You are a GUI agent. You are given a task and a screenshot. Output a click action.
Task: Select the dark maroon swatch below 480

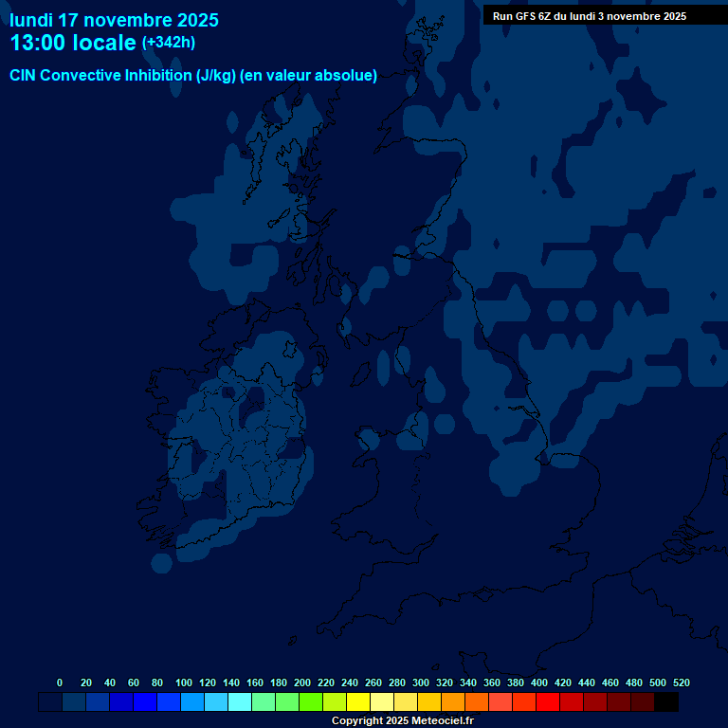pyautogui.click(x=643, y=702)
